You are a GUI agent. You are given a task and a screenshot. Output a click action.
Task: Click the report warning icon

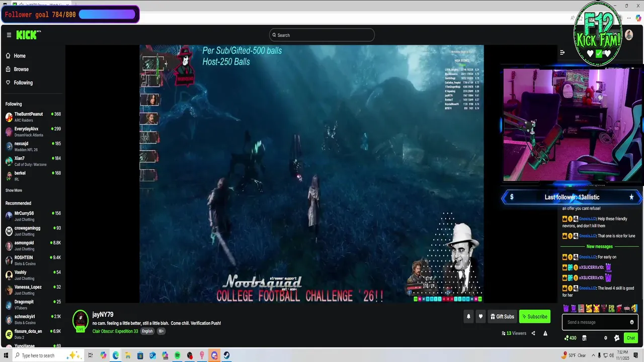[545, 333]
